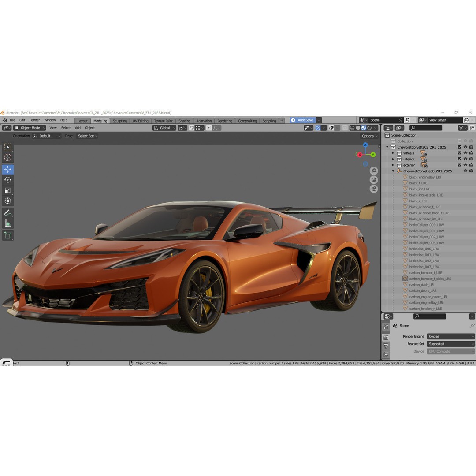Uncheck the wheels collection exclude checkbox
The width and height of the screenshot is (476, 476).
[x=459, y=153]
